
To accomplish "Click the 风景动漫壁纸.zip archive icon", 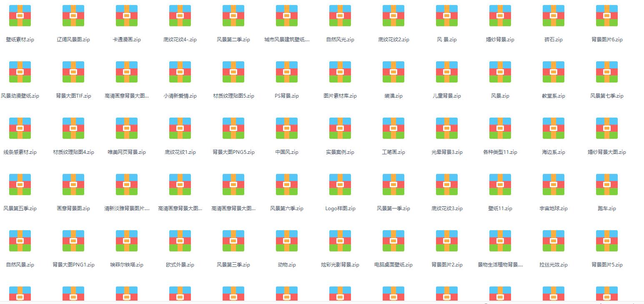I will click(20, 72).
